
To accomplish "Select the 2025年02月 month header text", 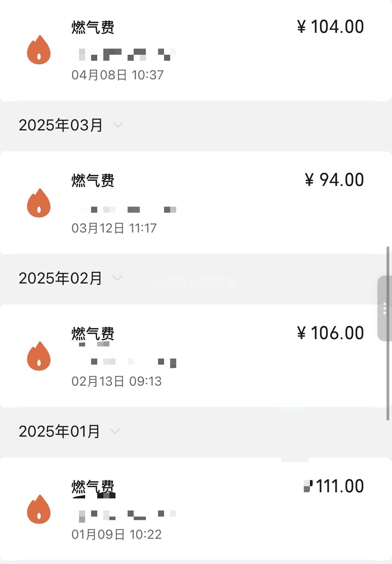I will pyautogui.click(x=60, y=278).
